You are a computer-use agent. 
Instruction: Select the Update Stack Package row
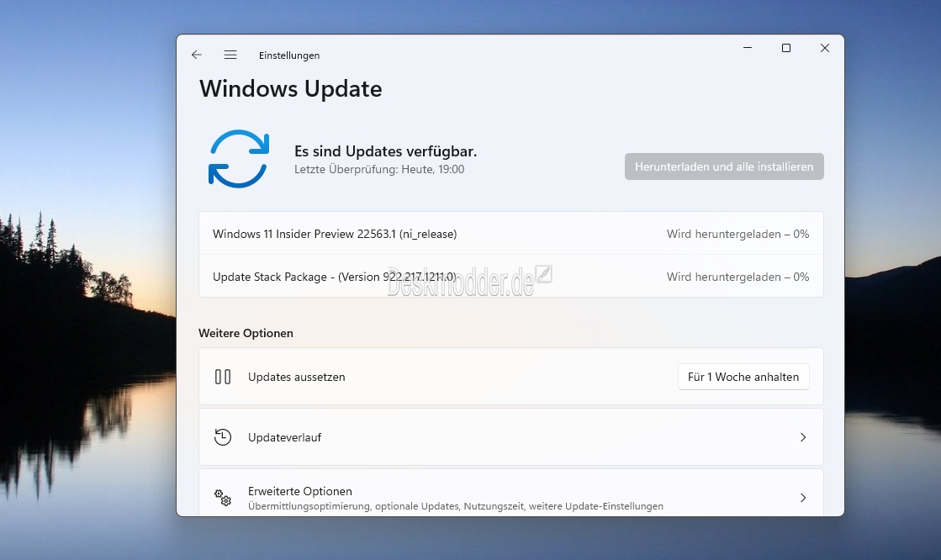[x=510, y=276]
